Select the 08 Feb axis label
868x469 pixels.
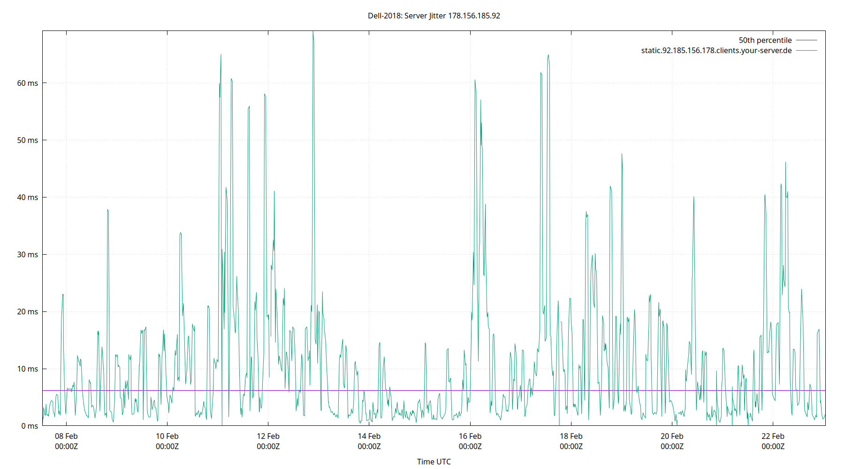(x=66, y=436)
